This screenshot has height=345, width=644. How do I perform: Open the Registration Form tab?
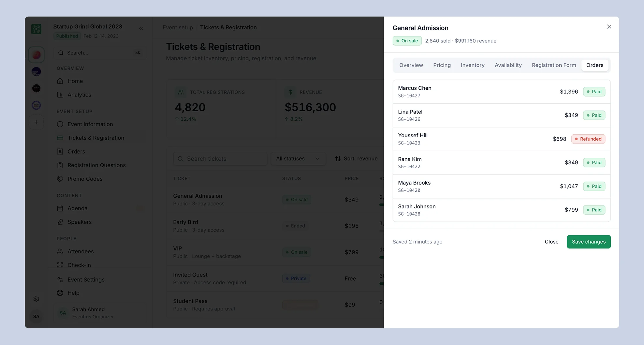tap(554, 65)
